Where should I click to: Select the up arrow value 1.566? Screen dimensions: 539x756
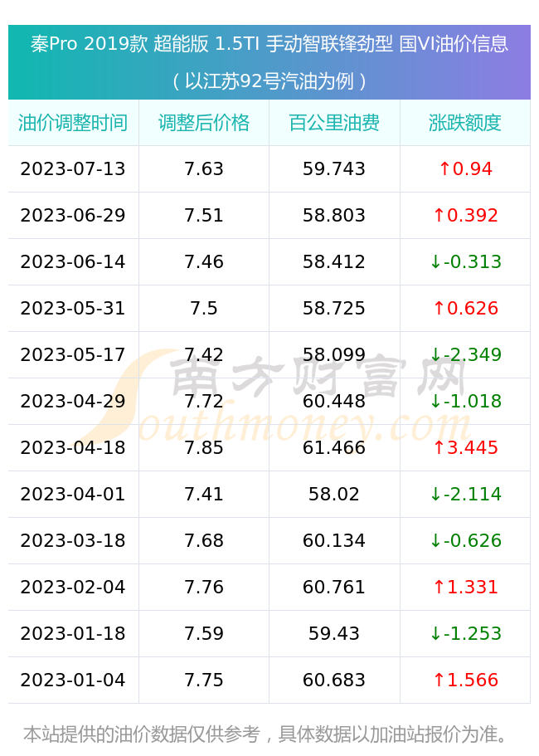(466, 680)
